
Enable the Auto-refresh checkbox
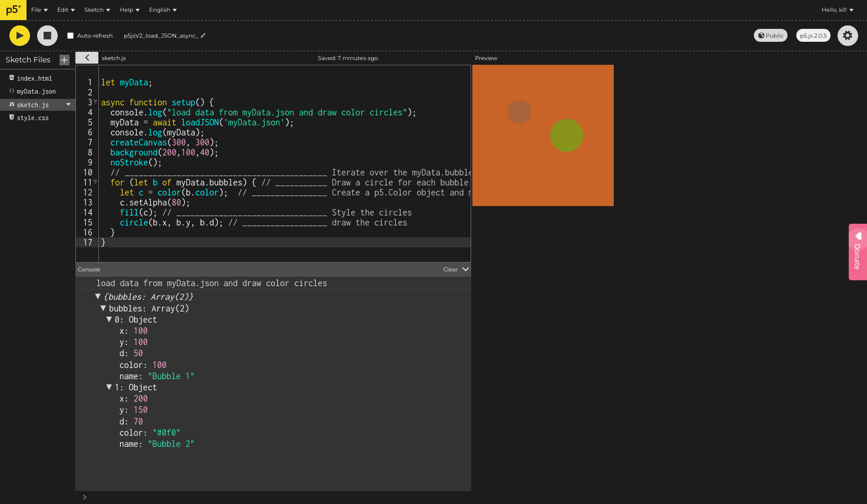pos(71,36)
